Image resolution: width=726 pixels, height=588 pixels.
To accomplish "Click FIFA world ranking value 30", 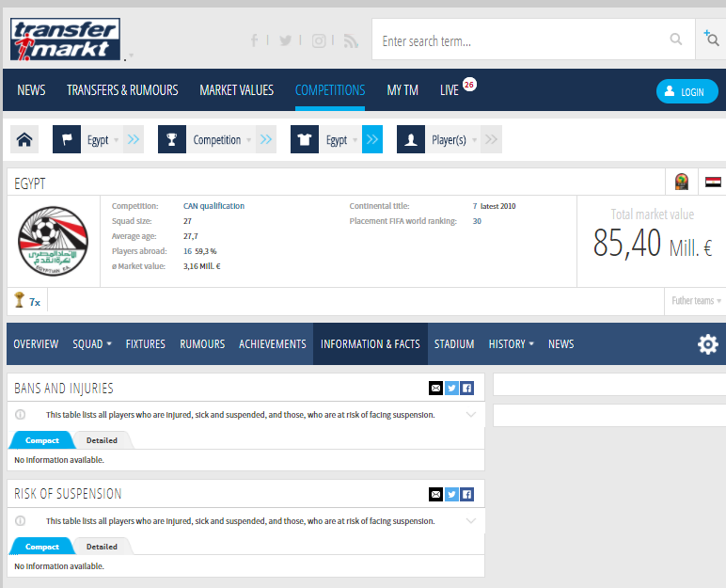I will coord(477,221).
